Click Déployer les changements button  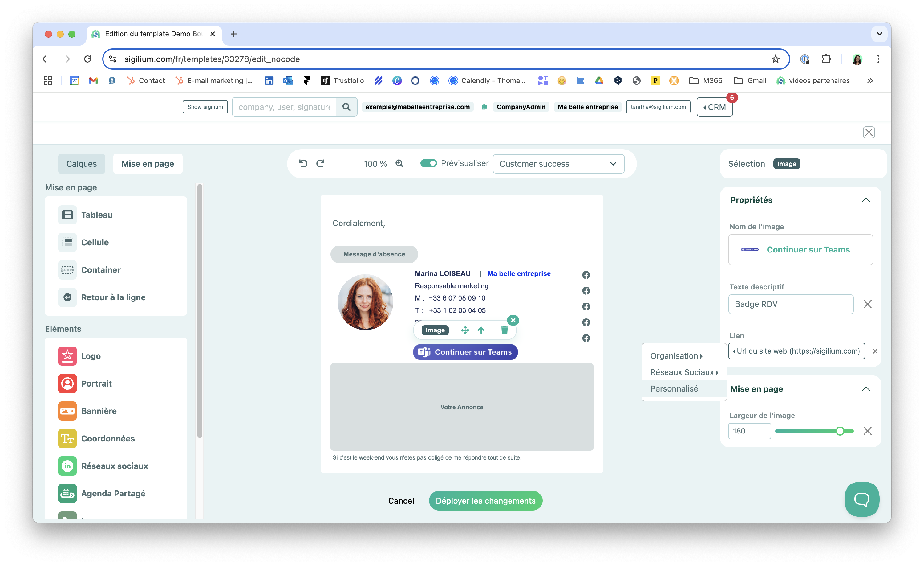pyautogui.click(x=485, y=501)
